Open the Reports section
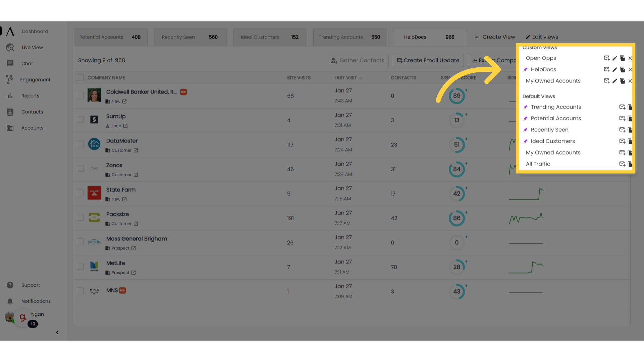The width and height of the screenshot is (644, 362). point(30,96)
